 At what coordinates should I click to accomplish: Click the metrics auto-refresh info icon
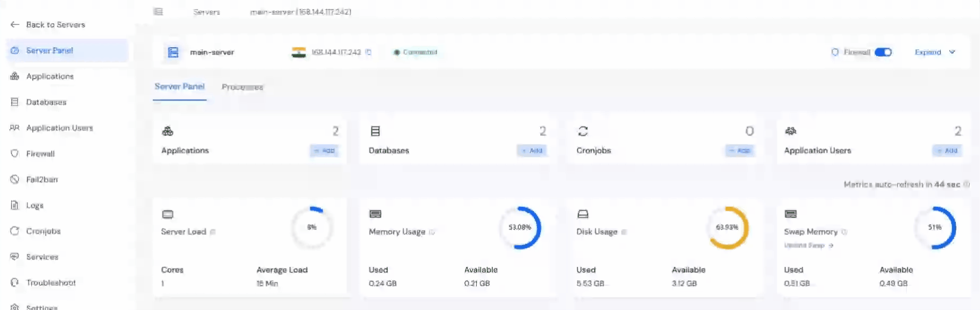point(966,184)
